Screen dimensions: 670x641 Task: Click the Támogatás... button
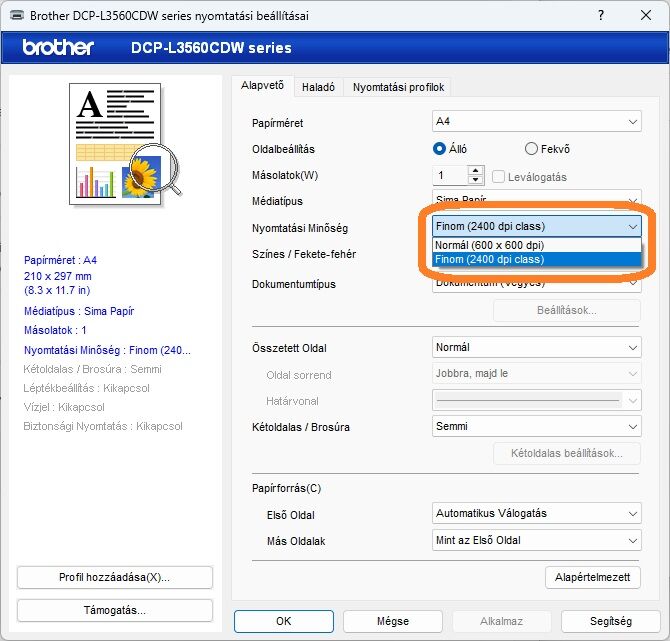tap(115, 610)
